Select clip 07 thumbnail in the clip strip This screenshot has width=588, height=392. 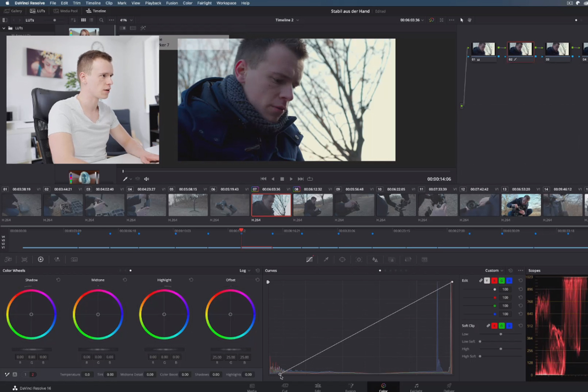coord(271,205)
